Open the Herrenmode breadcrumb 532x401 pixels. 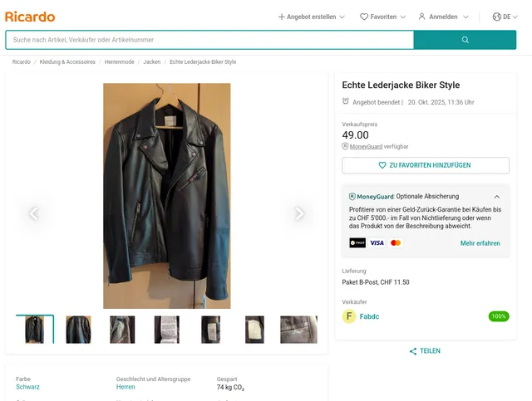(x=119, y=62)
